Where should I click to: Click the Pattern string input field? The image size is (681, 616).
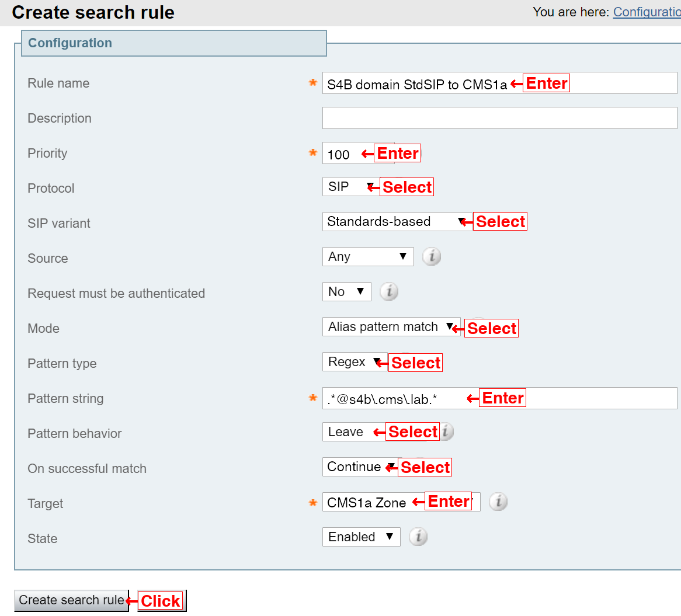[x=499, y=398]
